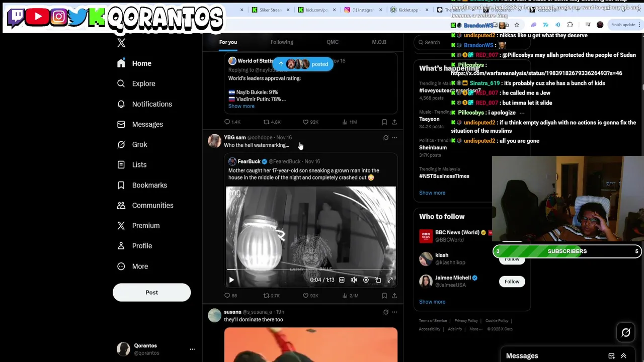Image resolution: width=644 pixels, height=362 pixels.
Task: Open the browser extensions puzzle icon
Action: click(x=570, y=25)
